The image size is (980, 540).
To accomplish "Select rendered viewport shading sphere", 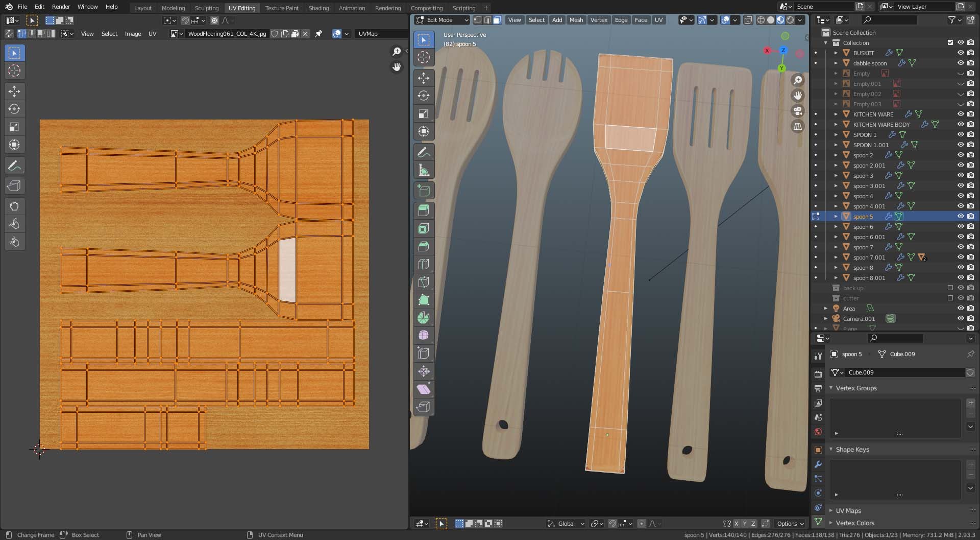I will [790, 20].
